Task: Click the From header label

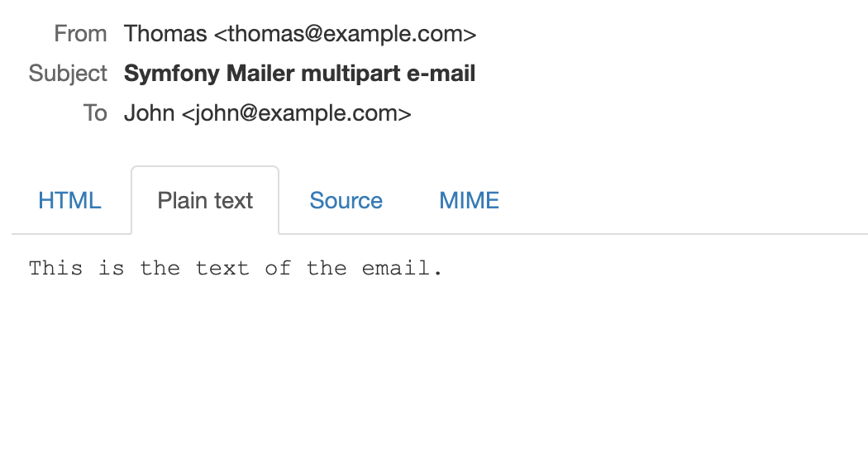Action: [80, 34]
